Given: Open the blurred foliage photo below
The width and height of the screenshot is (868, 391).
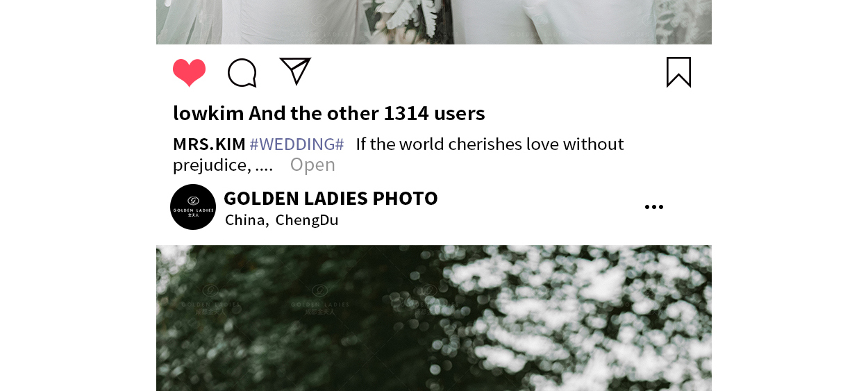Looking at the screenshot, I should (x=434, y=318).
